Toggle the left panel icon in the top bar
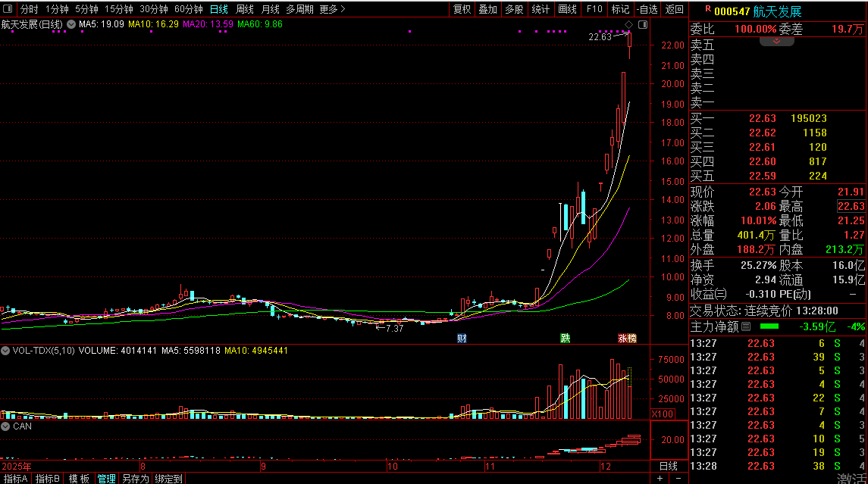 coord(8,9)
